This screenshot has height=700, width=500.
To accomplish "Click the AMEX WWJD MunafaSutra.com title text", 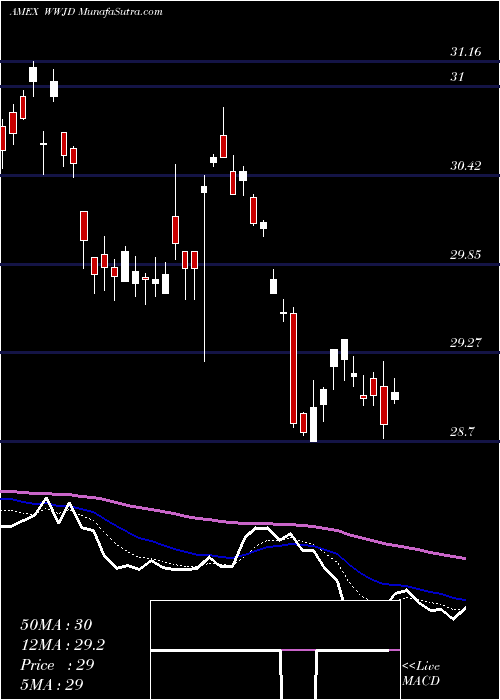I will (86, 12).
